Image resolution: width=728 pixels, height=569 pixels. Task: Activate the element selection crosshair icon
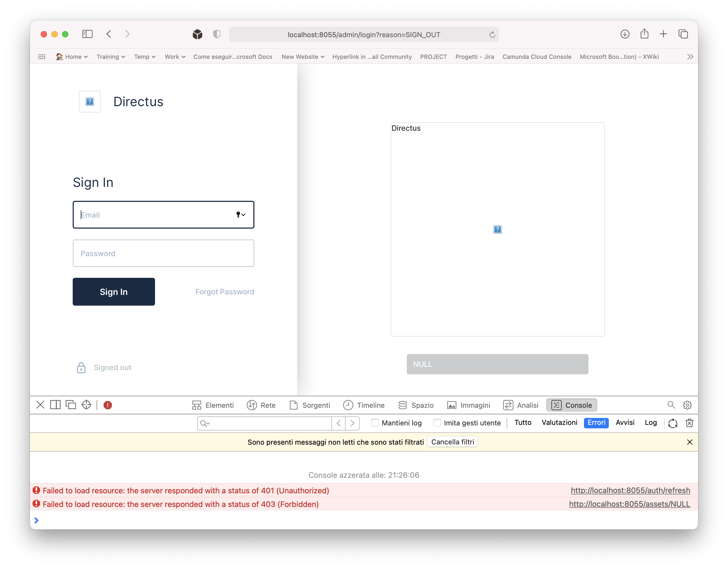coord(86,405)
